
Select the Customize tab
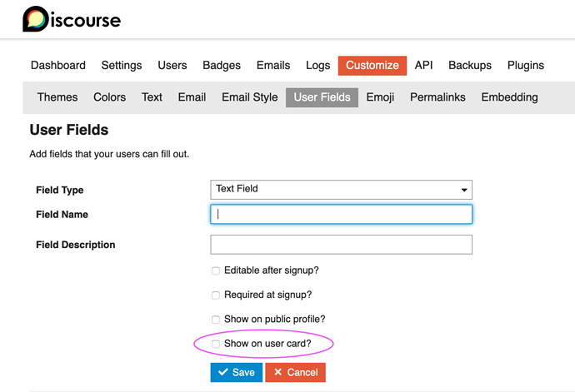[372, 65]
